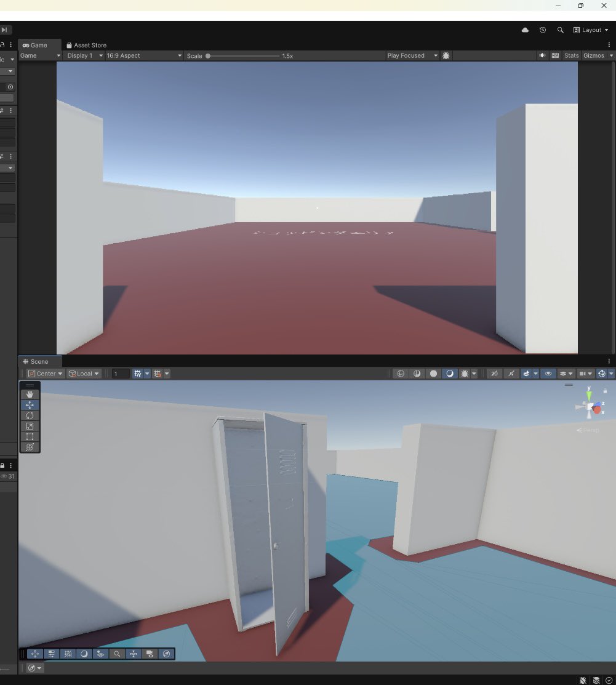Open the Scene camera settings dropdown

[x=585, y=374]
